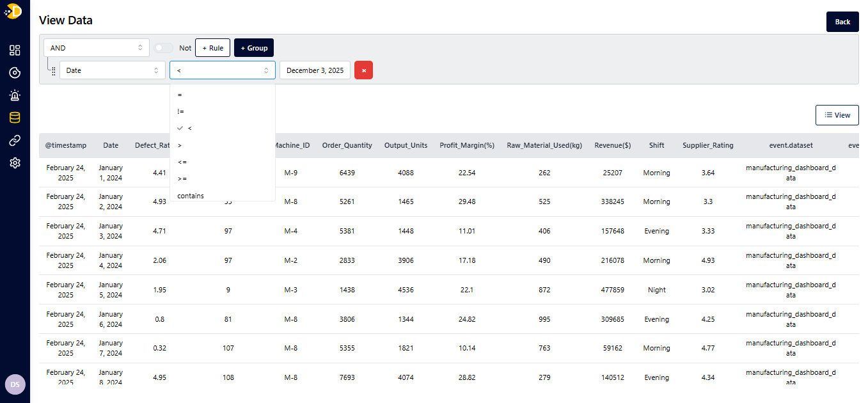The image size is (868, 403).
Task: Select the != operator option
Action: click(181, 111)
